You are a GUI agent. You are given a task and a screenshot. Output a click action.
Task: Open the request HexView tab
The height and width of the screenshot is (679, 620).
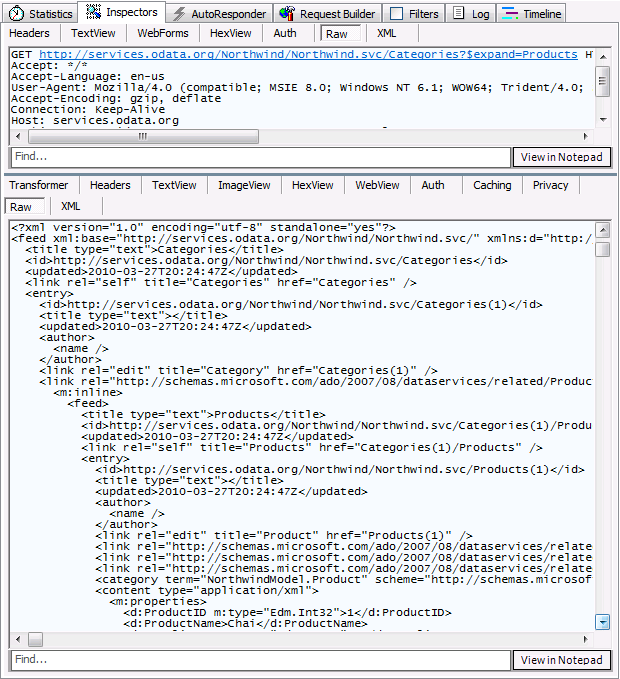230,33
